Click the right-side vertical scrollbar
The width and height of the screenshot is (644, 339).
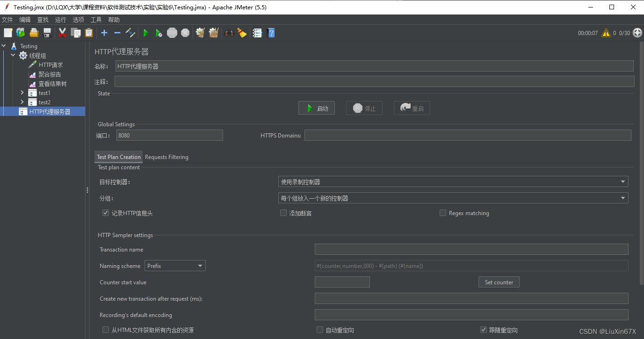641,164
